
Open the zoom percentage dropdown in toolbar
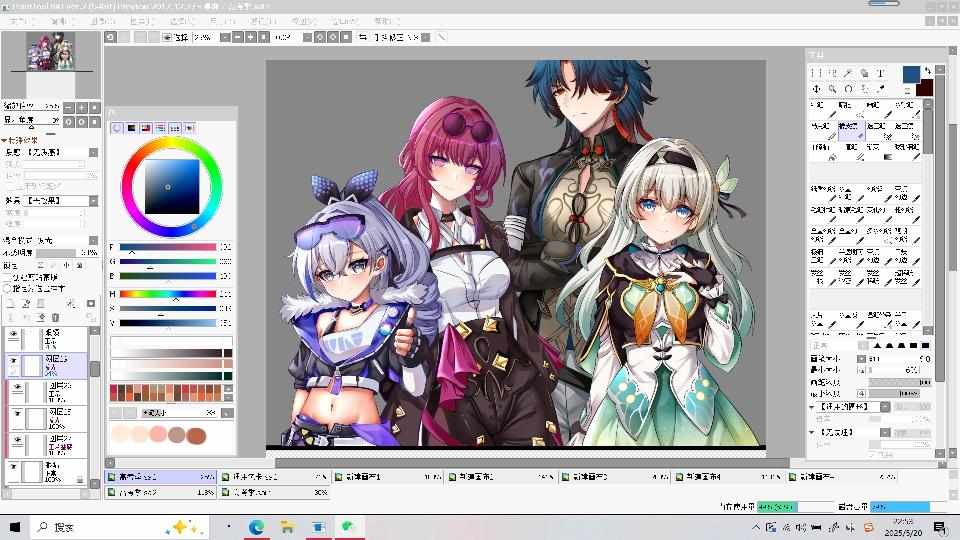pos(224,37)
